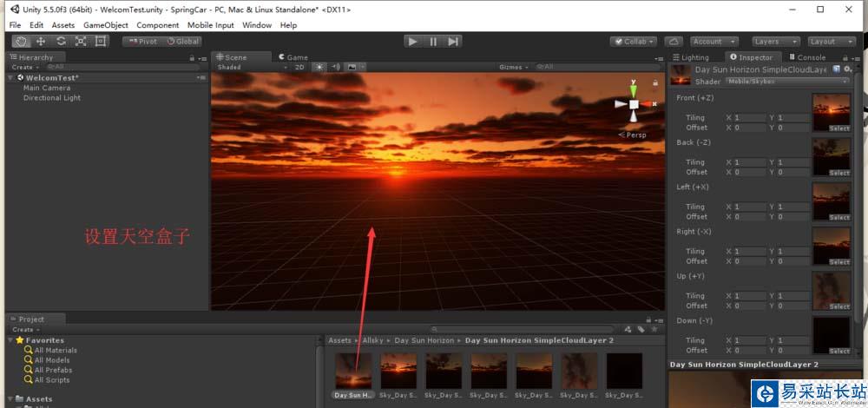Image resolution: width=868 pixels, height=408 pixels.
Task: Click Select on Right (-X) texture
Action: pyautogui.click(x=839, y=262)
